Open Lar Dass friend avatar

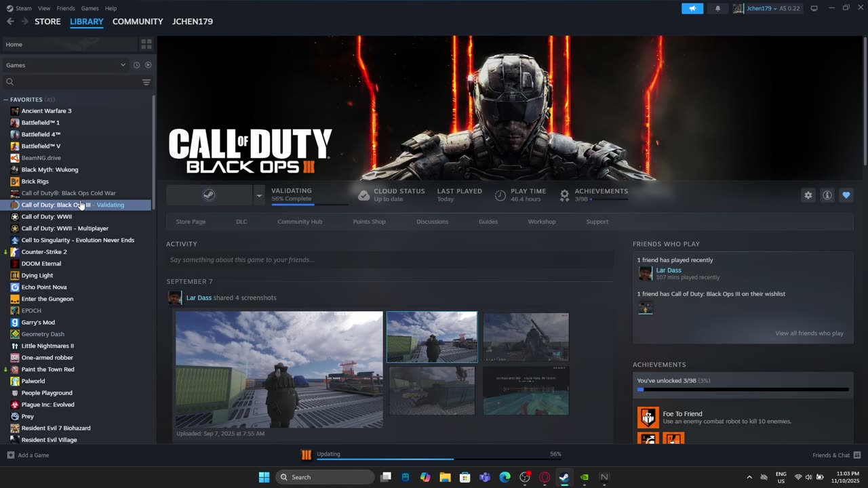[x=645, y=273]
